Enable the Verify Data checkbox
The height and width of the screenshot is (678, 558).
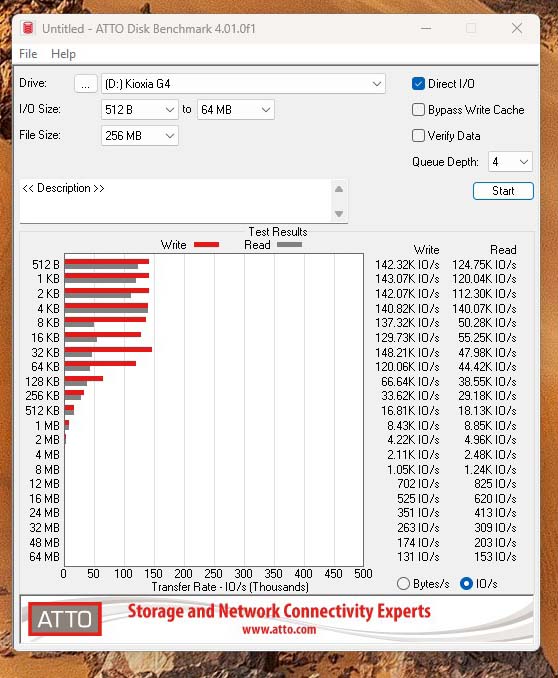click(x=418, y=135)
